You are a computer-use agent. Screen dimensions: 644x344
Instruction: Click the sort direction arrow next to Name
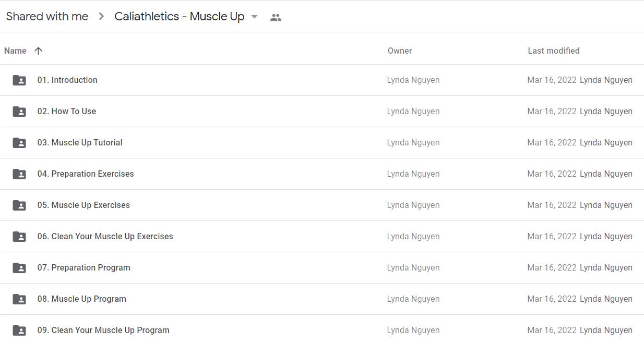[x=38, y=51]
